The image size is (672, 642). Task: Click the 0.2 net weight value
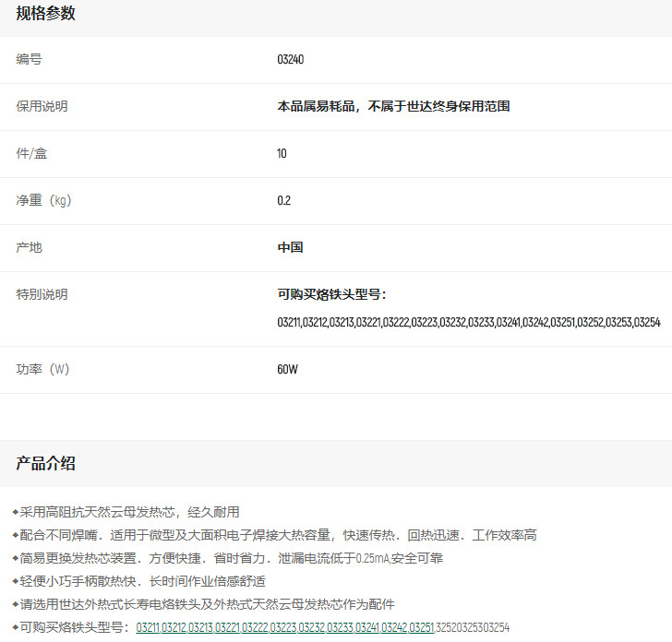pos(283,201)
